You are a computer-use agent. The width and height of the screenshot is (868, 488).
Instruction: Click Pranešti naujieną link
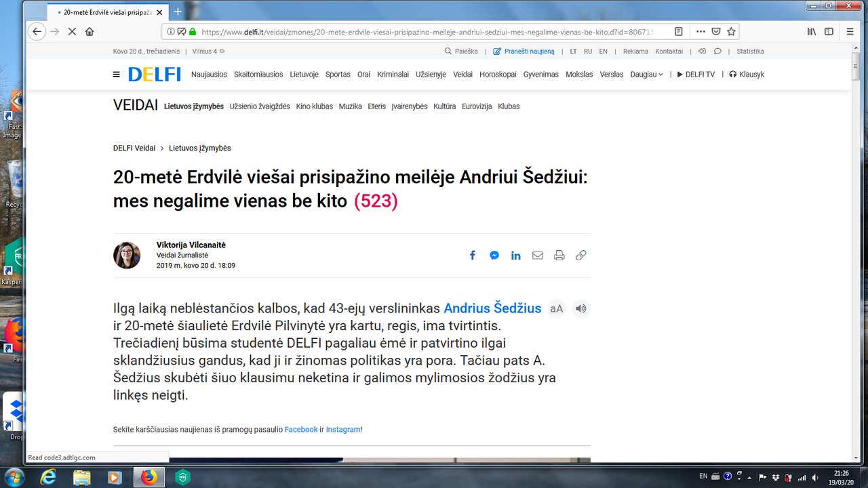[x=524, y=52]
